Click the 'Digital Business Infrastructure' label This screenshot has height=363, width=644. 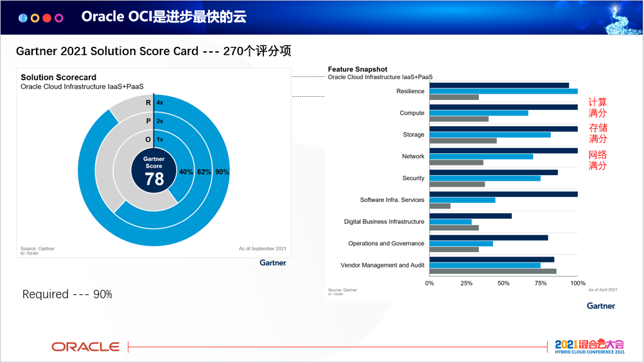point(384,221)
